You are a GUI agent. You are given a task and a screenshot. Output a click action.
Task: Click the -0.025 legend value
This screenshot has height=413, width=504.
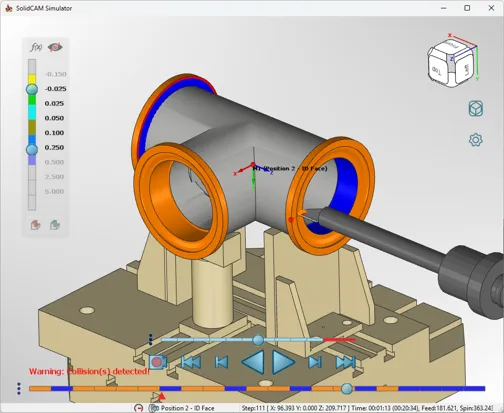(55, 89)
